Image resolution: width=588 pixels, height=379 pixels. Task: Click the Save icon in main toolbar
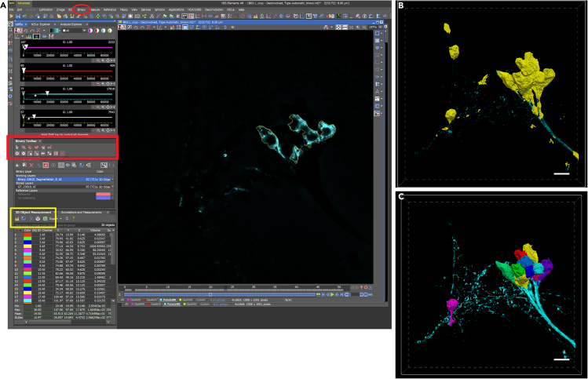17,16
